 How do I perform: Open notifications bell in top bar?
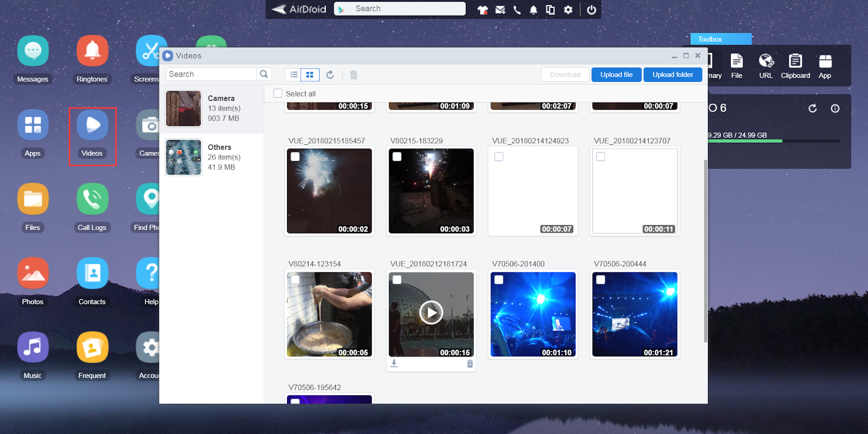click(534, 10)
